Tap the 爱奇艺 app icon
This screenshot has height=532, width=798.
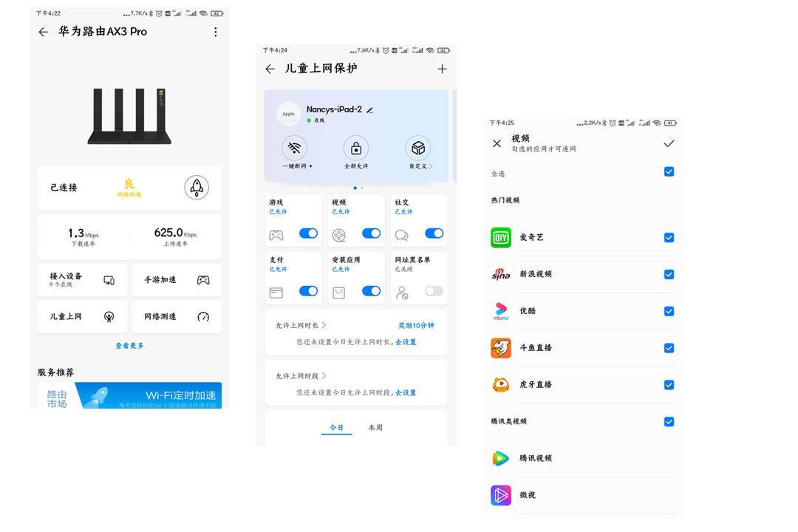click(501, 237)
